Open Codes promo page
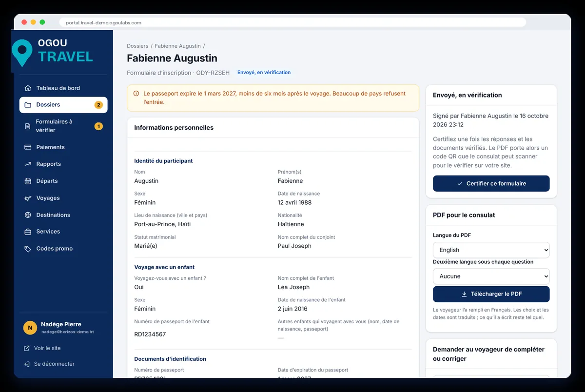Viewport: 585px width, 392px height. tap(63, 249)
